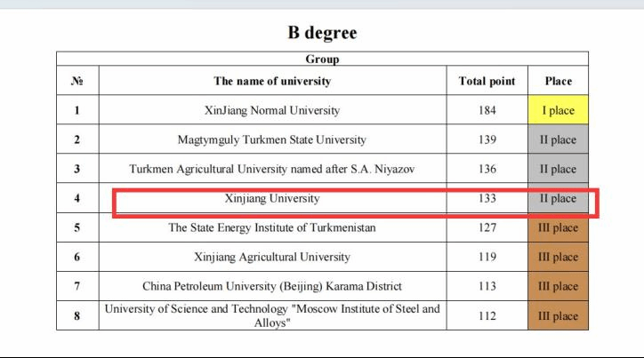
Task: Select the Turkmen Agricultural University S.A. Niyazov cell
Action: click(272, 169)
